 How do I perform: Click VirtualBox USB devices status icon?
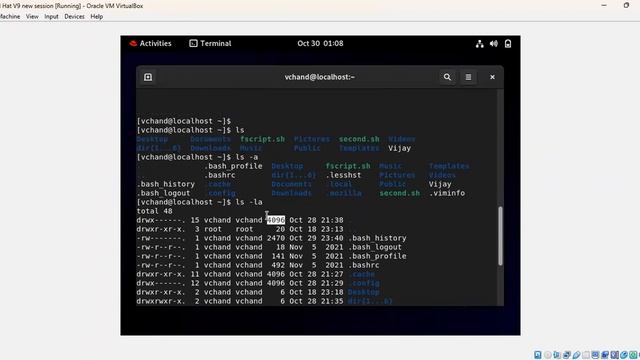tap(576, 355)
